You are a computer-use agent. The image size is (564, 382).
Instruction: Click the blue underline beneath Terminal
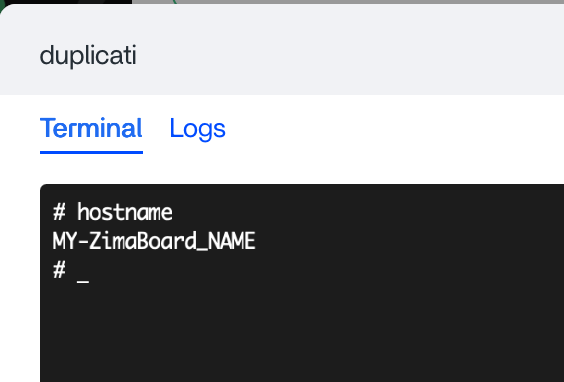click(x=91, y=153)
